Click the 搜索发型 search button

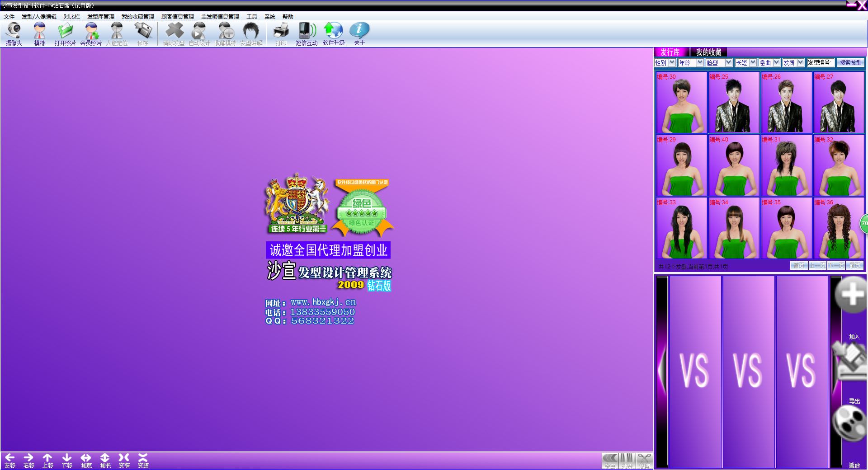point(850,63)
